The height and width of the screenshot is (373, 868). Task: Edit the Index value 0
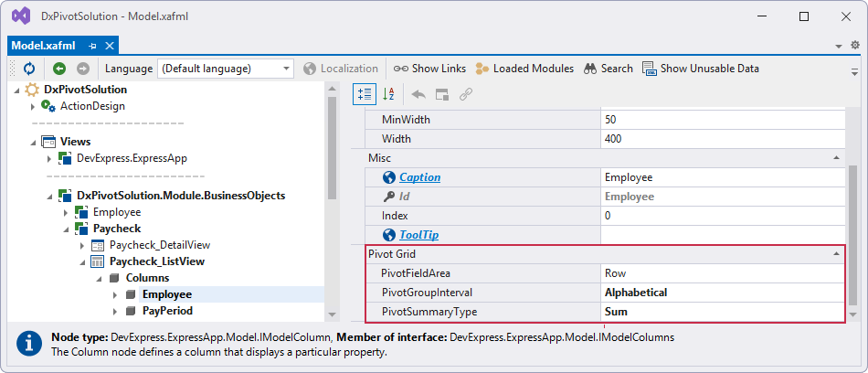click(723, 216)
